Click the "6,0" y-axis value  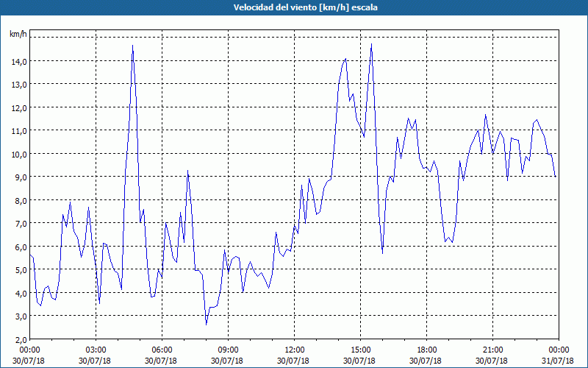[21, 247]
